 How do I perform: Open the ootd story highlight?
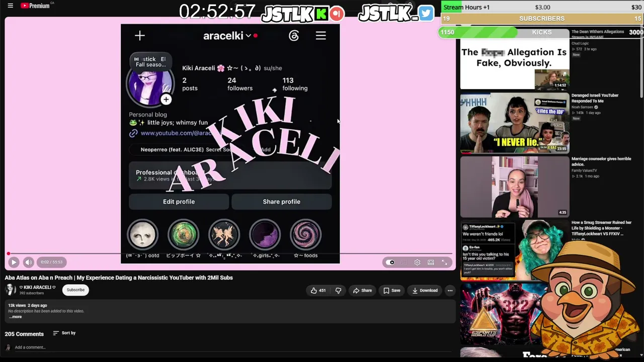point(142,235)
